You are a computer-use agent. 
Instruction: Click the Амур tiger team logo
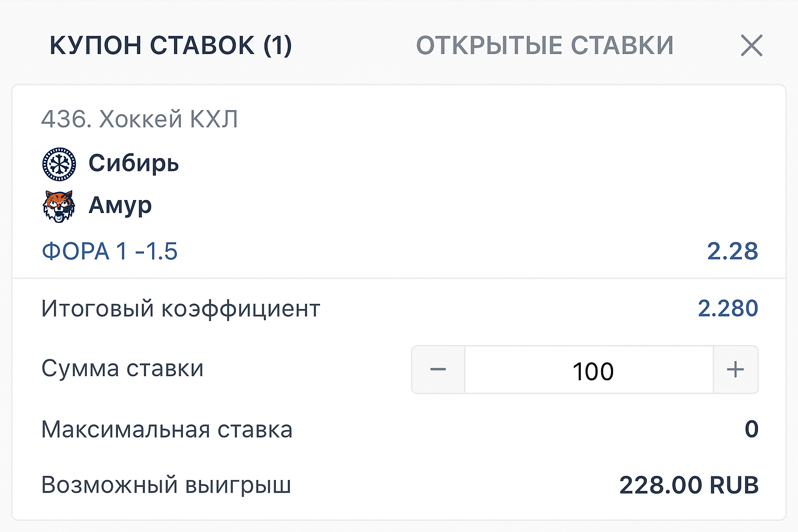(59, 206)
